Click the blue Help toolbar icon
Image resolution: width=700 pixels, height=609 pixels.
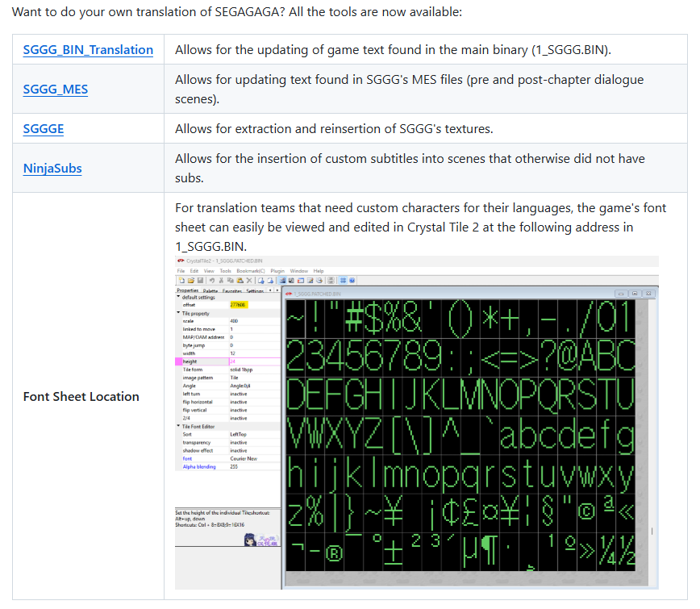pos(352,281)
